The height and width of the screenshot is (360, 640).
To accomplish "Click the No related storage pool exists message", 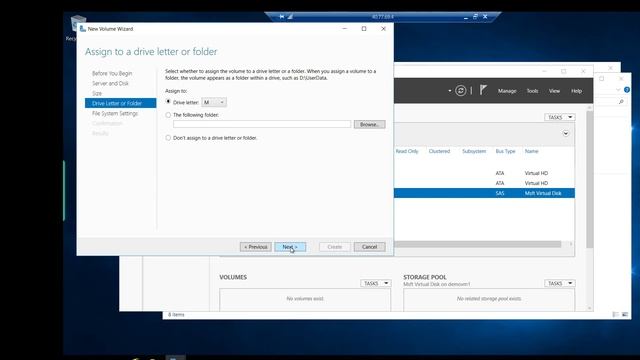I will point(489,299).
